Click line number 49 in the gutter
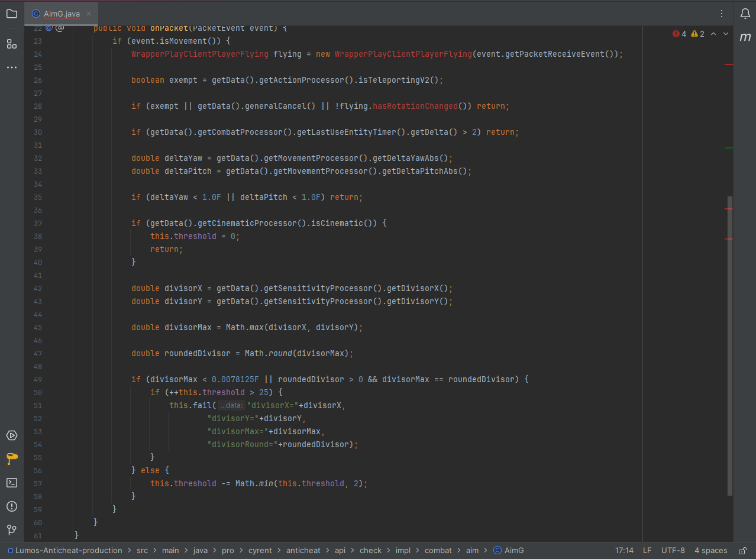The width and height of the screenshot is (756, 559). click(x=38, y=379)
